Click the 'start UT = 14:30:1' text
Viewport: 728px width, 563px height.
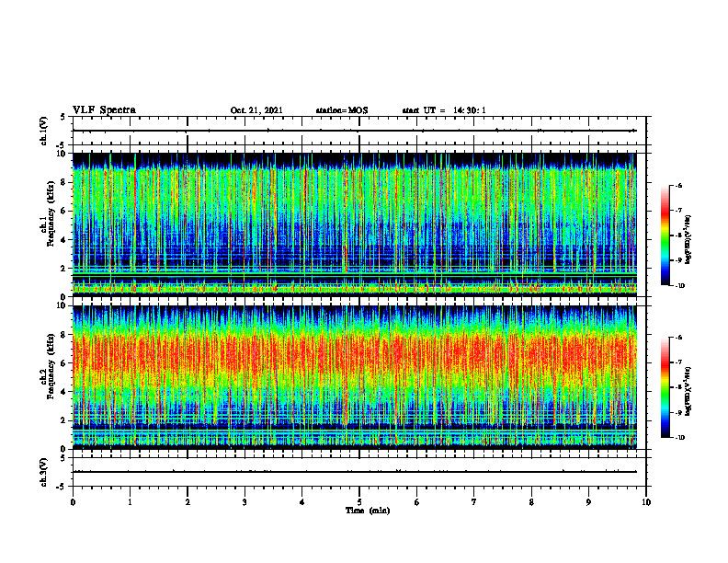444,110
